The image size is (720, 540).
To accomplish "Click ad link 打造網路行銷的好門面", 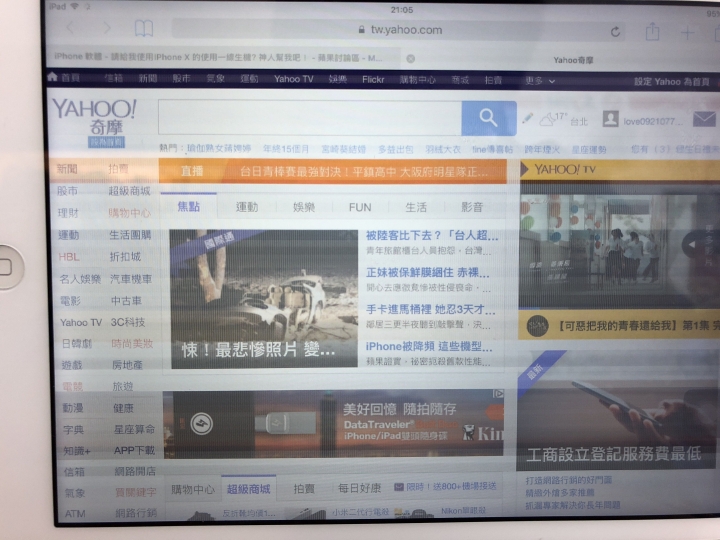I will point(569,480).
